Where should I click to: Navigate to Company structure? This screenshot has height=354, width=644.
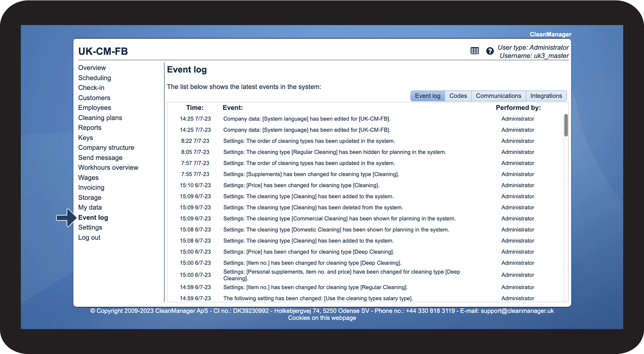pyautogui.click(x=106, y=148)
